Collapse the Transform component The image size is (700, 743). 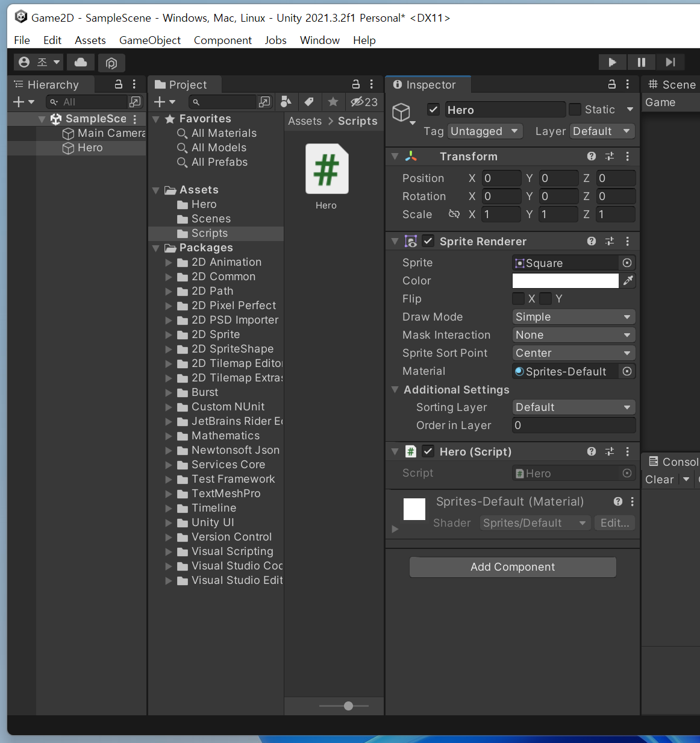395,156
